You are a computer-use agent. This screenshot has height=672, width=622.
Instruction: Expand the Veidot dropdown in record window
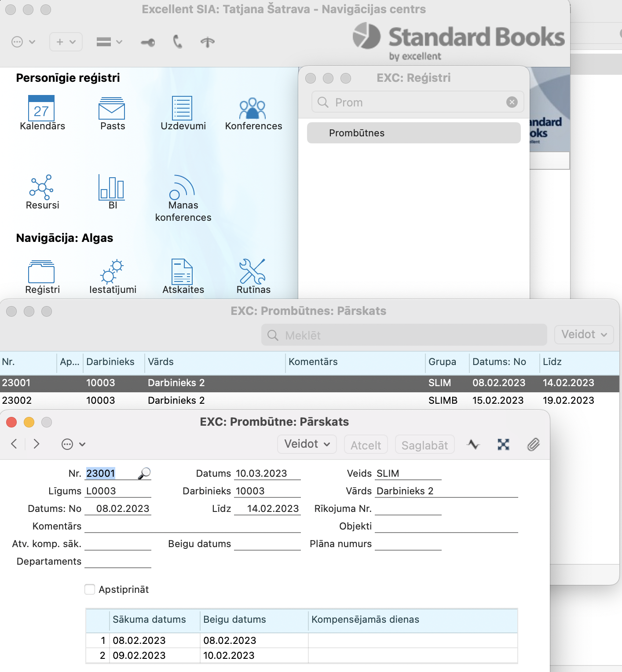(x=307, y=444)
